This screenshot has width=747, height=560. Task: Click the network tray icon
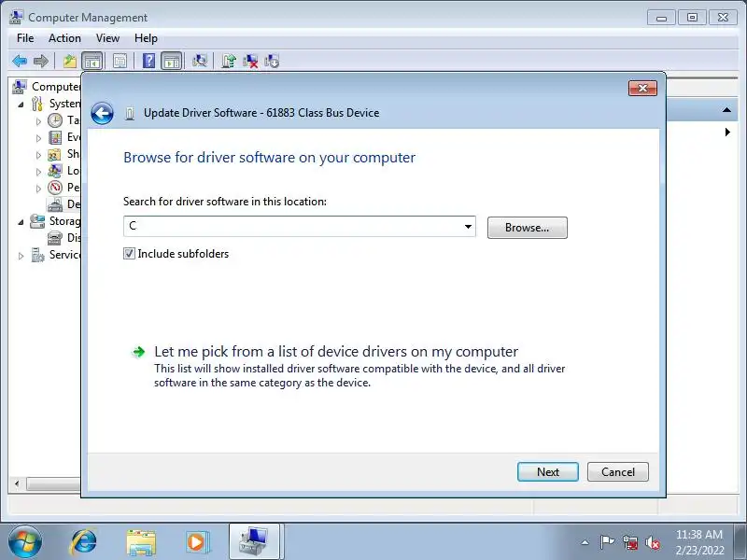(630, 542)
